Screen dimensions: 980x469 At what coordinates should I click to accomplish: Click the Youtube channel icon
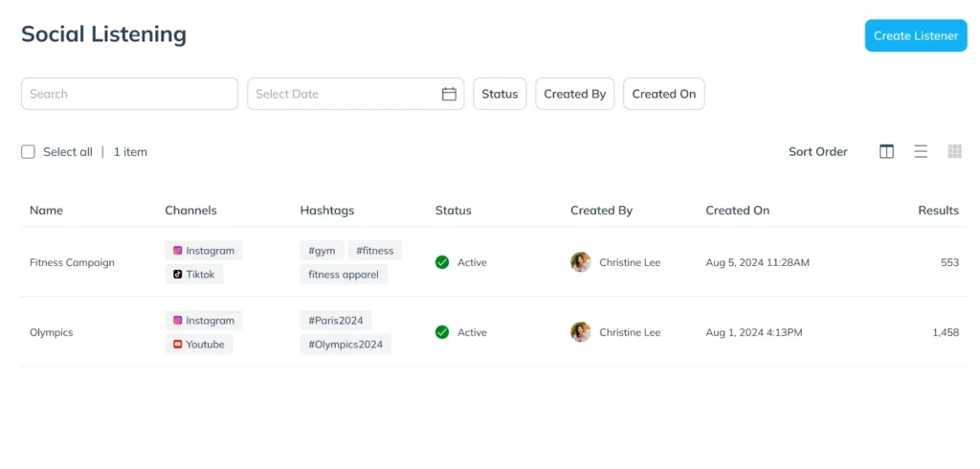click(178, 345)
